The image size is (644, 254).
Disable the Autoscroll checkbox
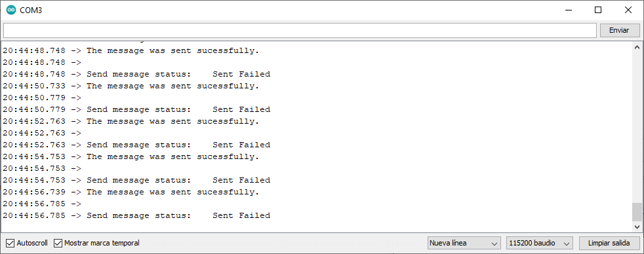pos(10,244)
